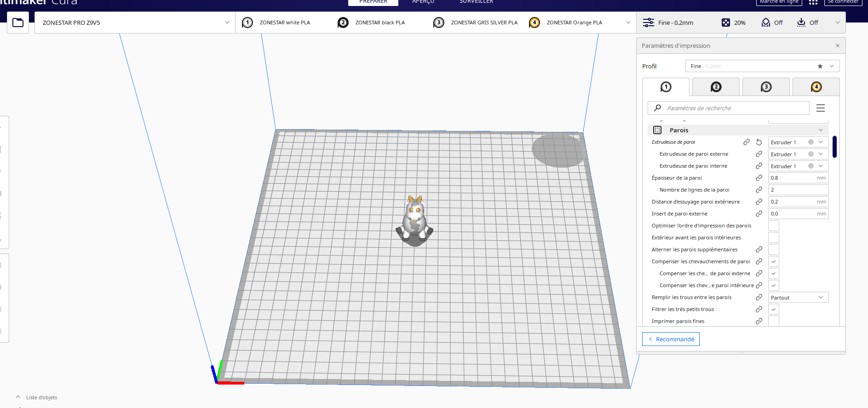The height and width of the screenshot is (408, 868).
Task: Click link icon for Épaisseur de la paroi
Action: coord(759,178)
